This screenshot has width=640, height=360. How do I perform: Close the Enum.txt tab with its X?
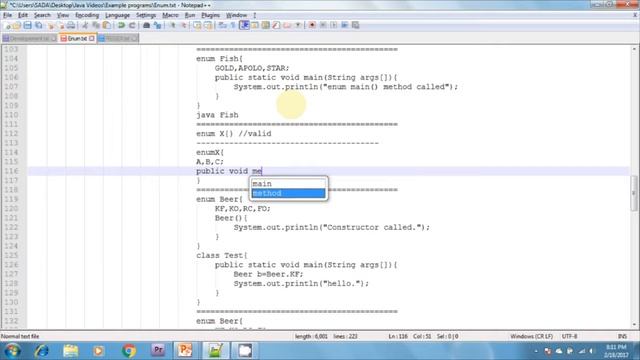click(92, 38)
